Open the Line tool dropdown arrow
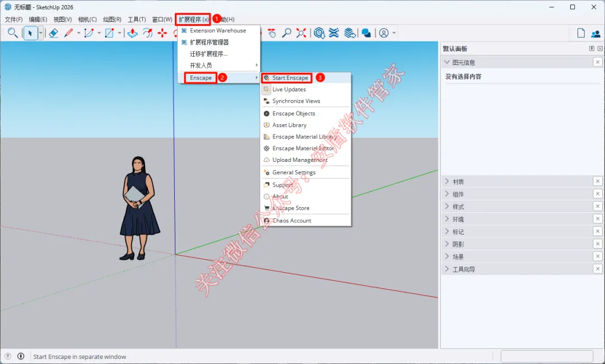This screenshot has height=364, width=605. 78,33
